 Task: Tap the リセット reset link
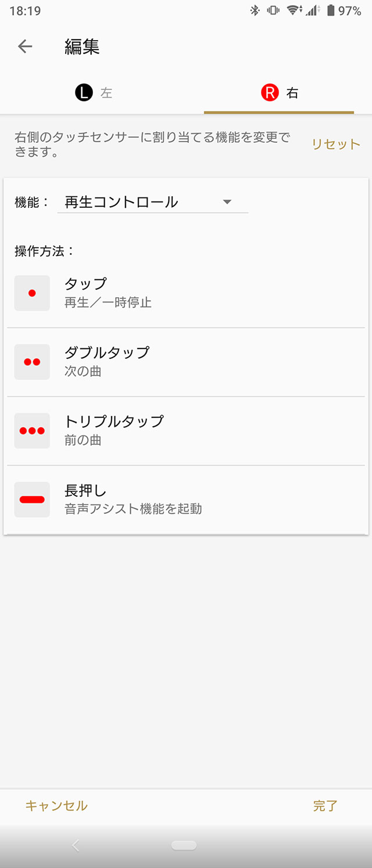tap(335, 145)
